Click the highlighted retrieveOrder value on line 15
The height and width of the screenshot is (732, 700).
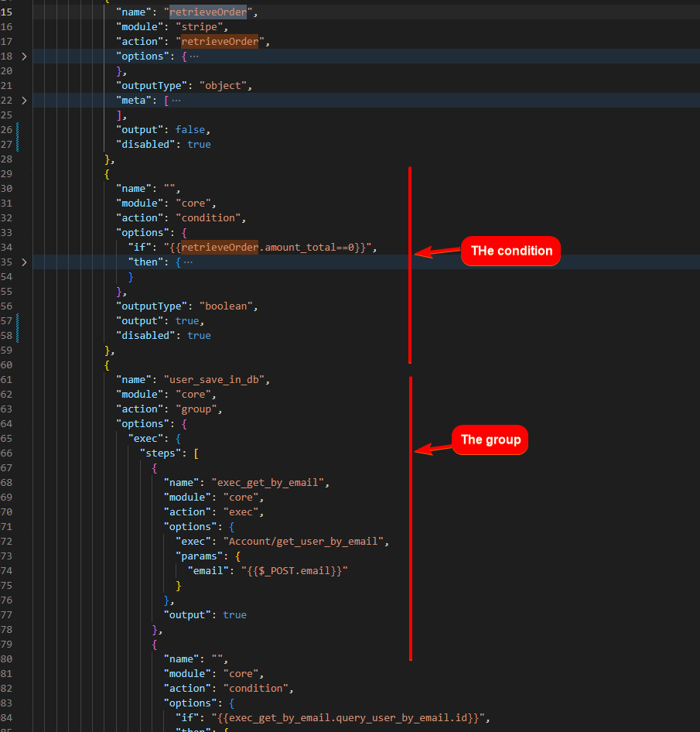point(207,12)
